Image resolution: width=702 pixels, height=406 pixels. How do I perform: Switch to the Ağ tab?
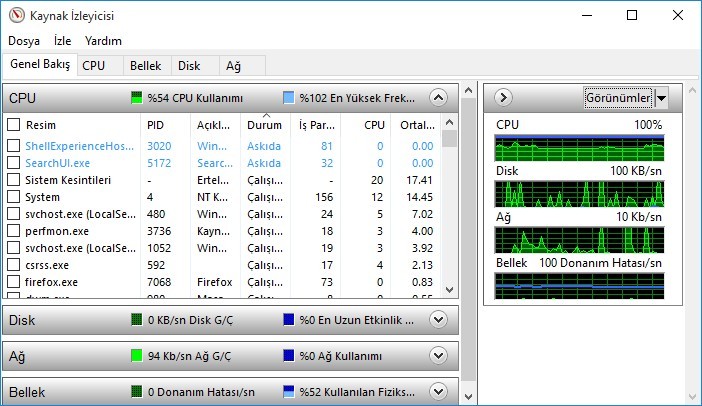click(x=242, y=66)
